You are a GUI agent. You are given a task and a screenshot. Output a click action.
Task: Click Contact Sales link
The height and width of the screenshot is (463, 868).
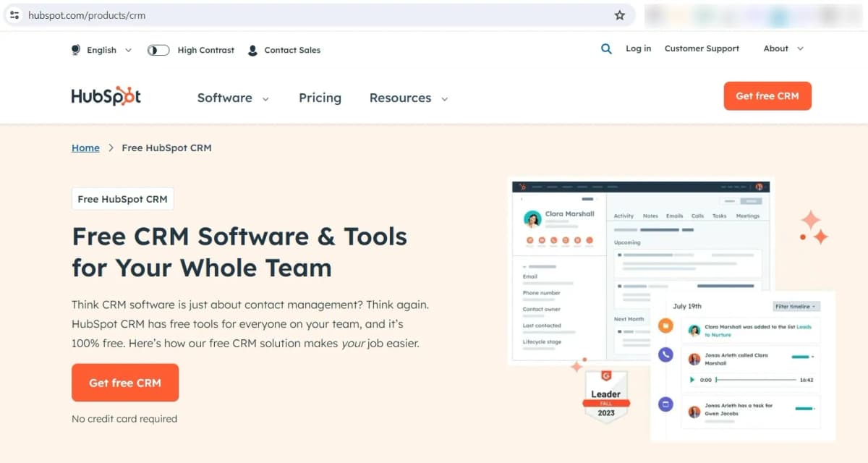point(292,50)
